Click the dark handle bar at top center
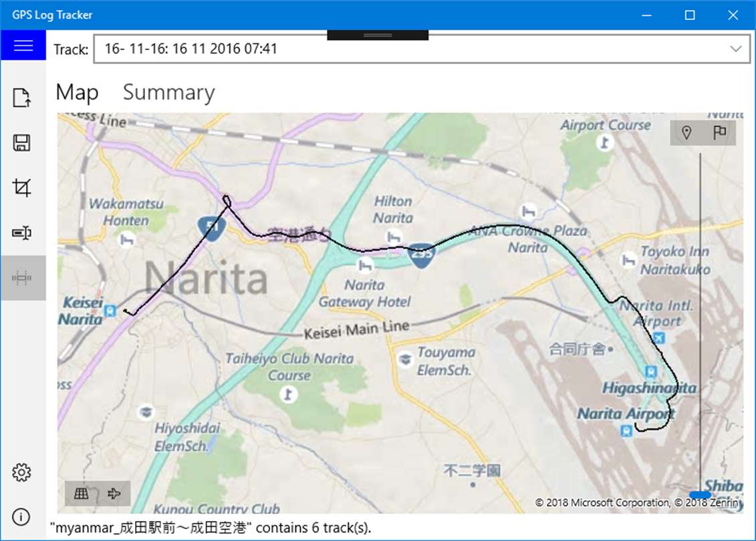756x541 pixels. click(378, 35)
